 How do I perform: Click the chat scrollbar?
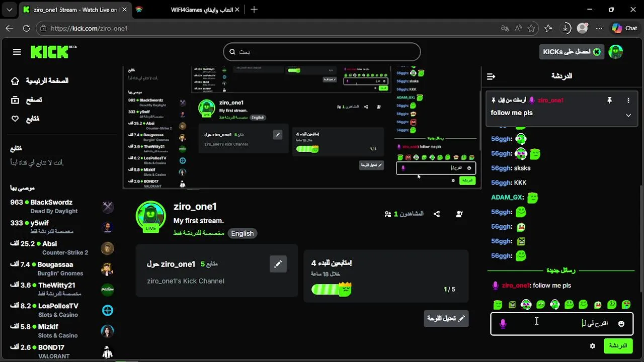point(640,239)
